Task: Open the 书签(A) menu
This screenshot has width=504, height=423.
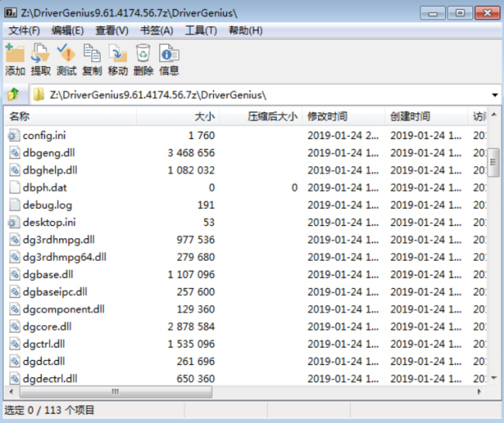Action: [x=157, y=30]
